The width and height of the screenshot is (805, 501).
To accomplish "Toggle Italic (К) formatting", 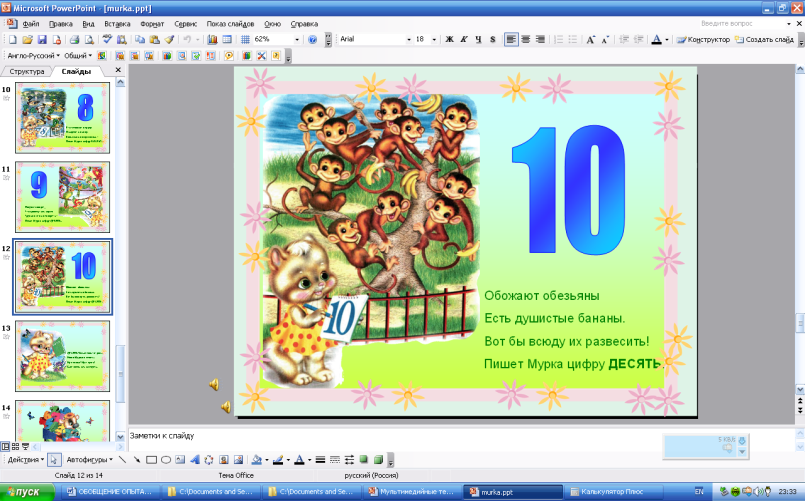I will (x=463, y=39).
